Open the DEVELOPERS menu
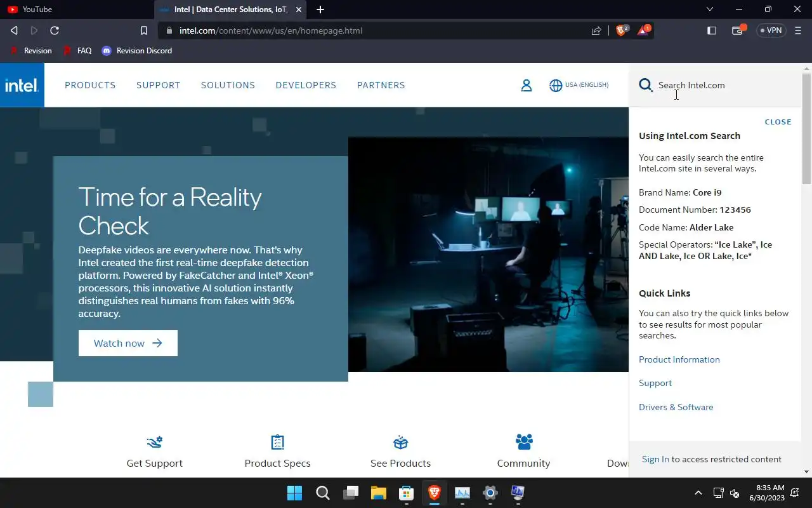Viewport: 812px width, 508px height. click(306, 85)
